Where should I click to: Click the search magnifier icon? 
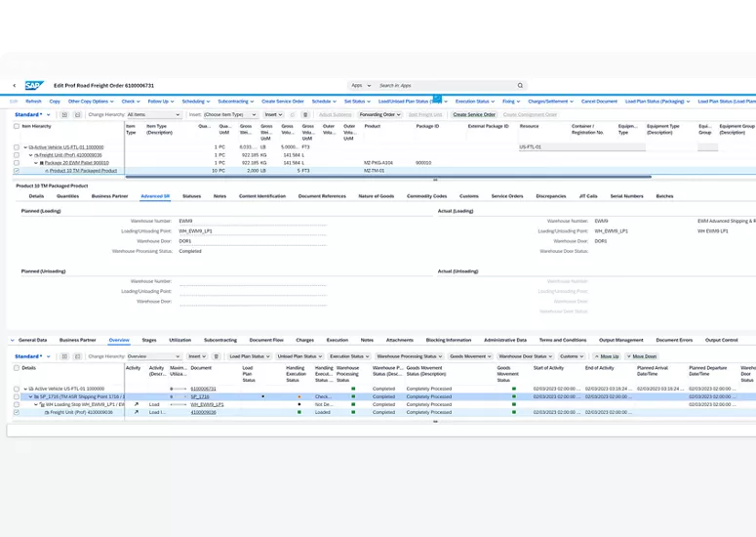tap(520, 86)
